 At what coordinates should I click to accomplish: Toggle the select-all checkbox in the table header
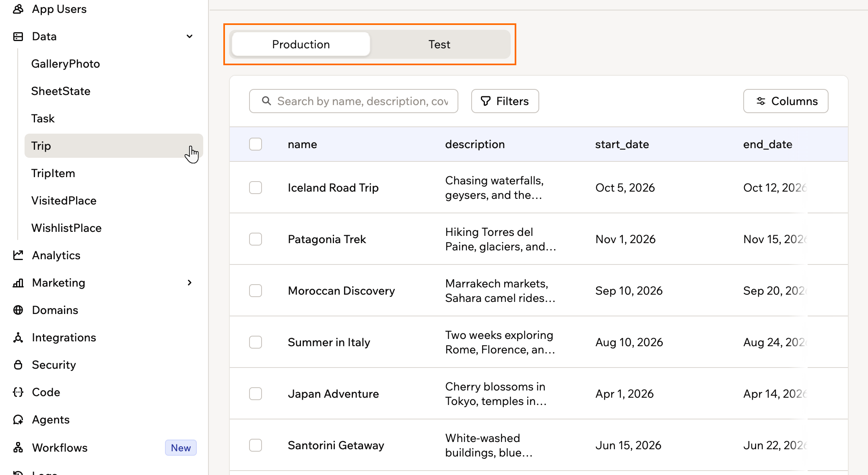pos(256,144)
